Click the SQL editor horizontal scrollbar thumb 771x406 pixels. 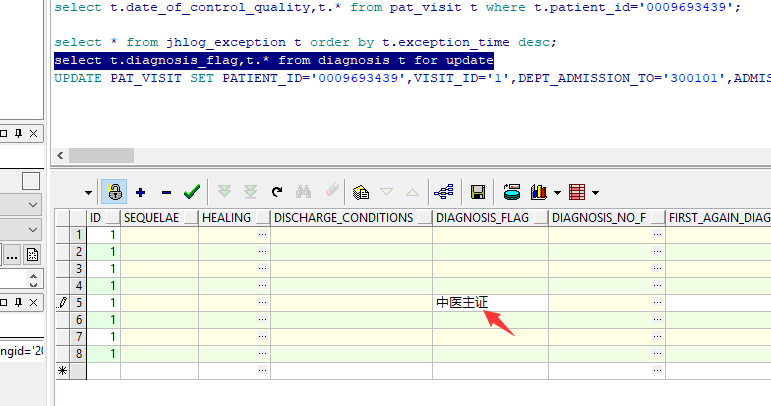(x=101, y=155)
